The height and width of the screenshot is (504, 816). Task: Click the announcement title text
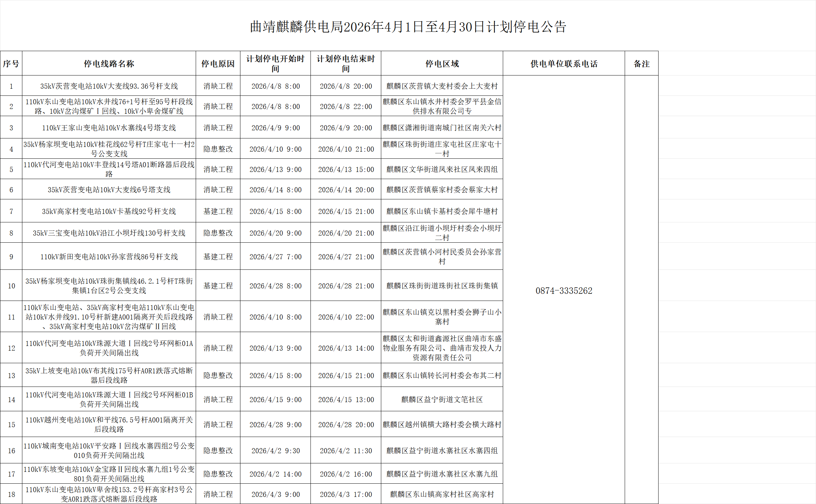[x=408, y=27]
